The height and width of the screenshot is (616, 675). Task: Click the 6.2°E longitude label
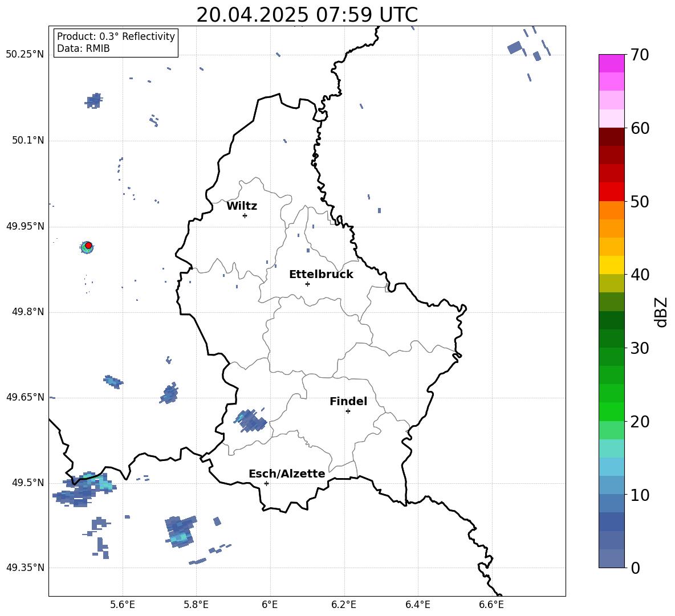coord(344,605)
